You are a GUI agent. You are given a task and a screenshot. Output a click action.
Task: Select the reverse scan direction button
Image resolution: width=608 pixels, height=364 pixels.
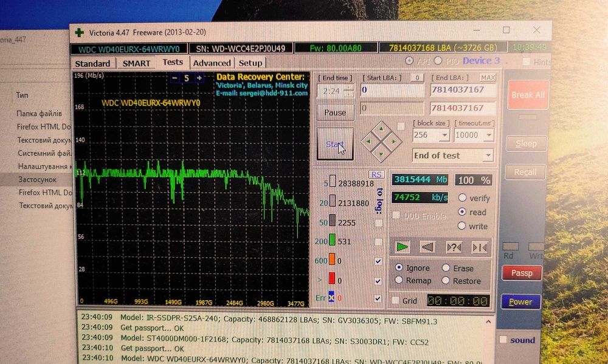coord(427,247)
